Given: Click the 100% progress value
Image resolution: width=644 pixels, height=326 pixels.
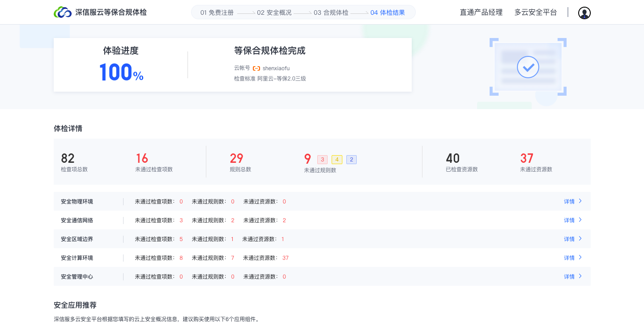Looking at the screenshot, I should click(x=121, y=72).
